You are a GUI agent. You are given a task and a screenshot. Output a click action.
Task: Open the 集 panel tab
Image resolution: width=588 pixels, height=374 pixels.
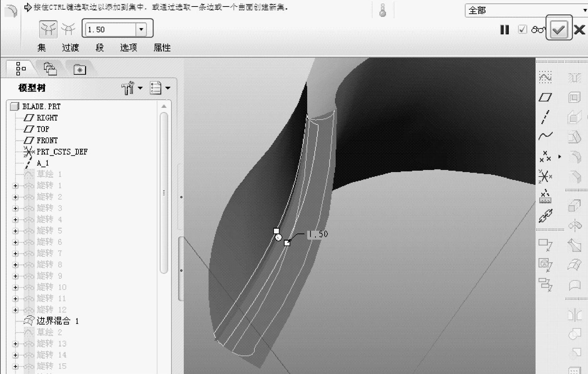click(x=41, y=48)
